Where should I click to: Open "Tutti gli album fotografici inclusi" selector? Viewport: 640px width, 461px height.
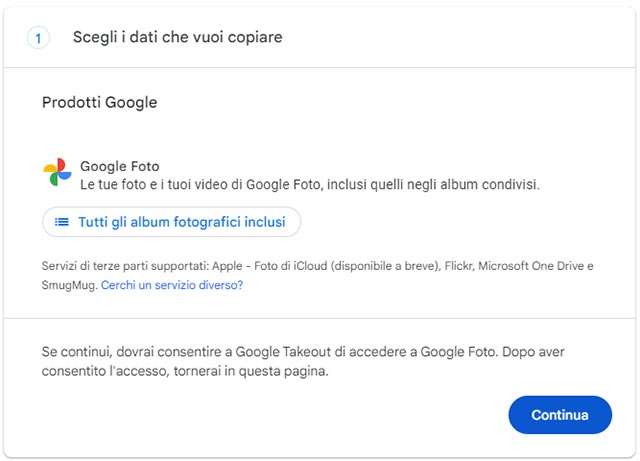[171, 222]
